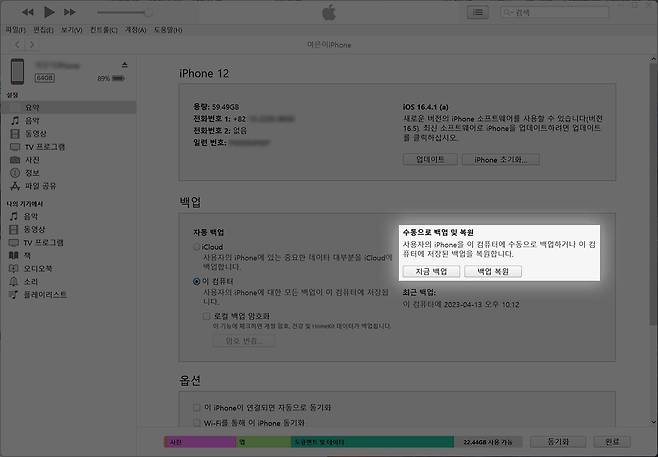Click the 용량: 59.49GB text
658x457 pixels.
point(216,107)
